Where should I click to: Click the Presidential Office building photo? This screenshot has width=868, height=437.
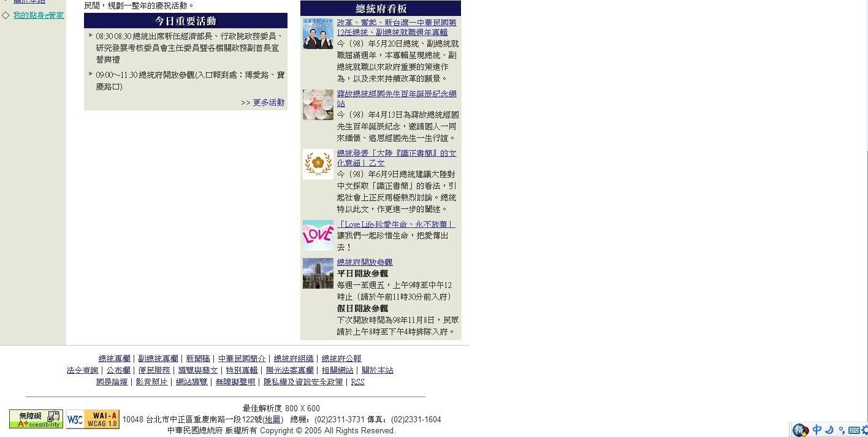(x=318, y=273)
